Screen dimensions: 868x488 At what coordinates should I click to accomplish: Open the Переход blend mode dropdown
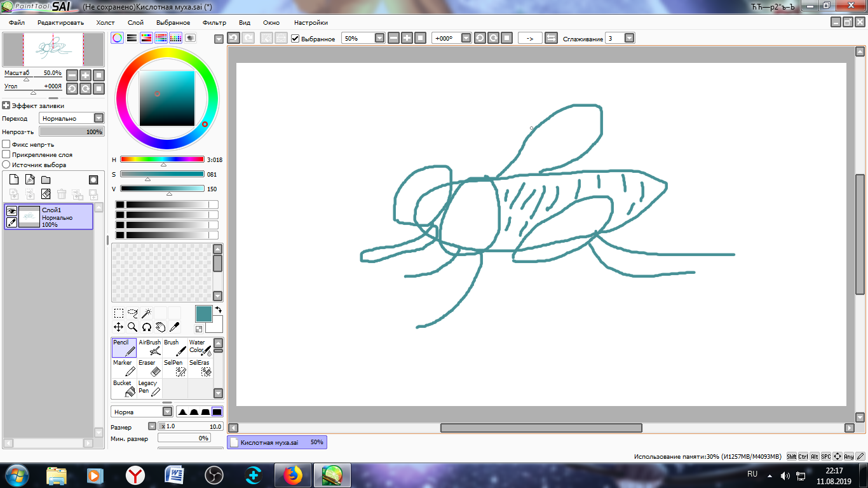[98, 118]
